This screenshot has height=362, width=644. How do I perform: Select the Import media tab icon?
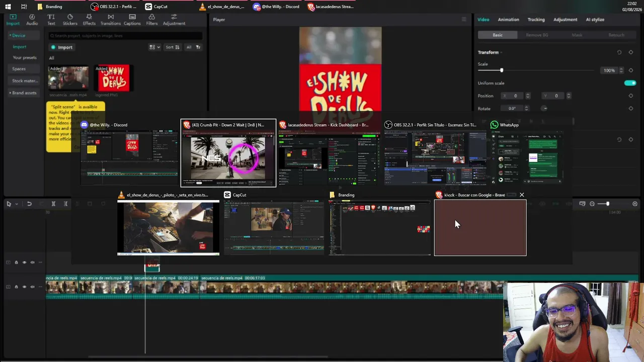[x=13, y=20]
